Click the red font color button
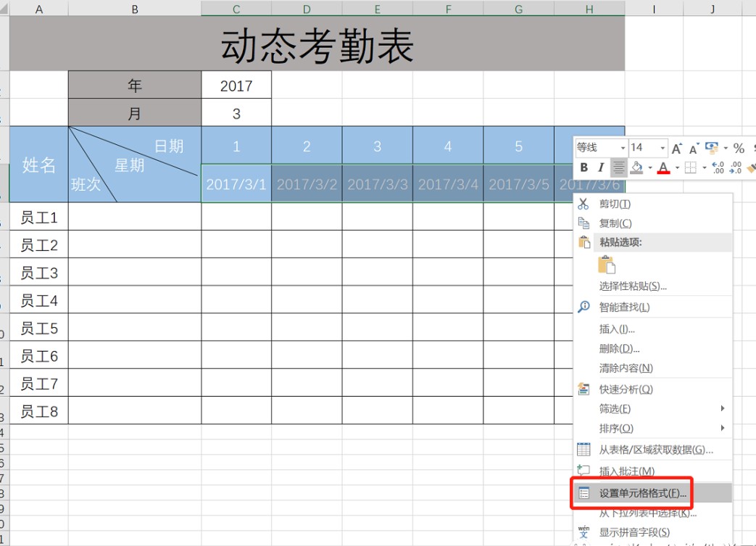The width and height of the screenshot is (756, 546). click(x=663, y=167)
